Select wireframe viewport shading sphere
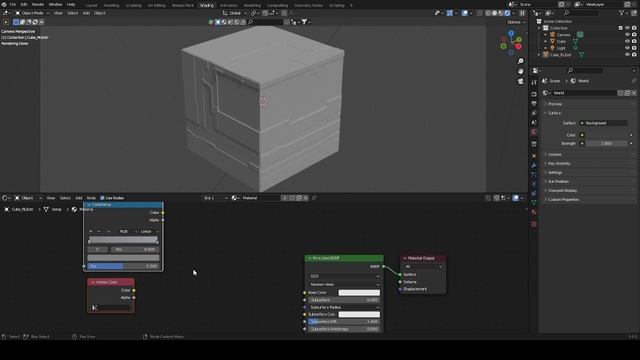The width and height of the screenshot is (640, 360). [x=488, y=13]
